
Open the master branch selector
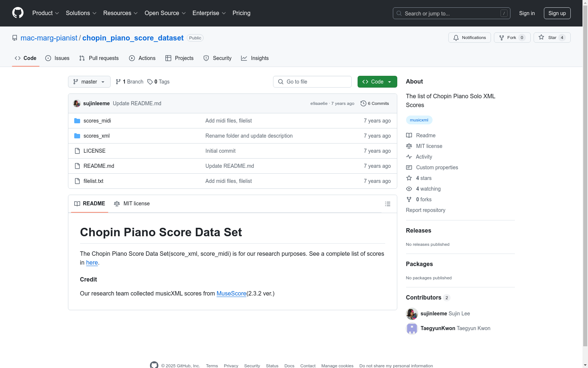pyautogui.click(x=89, y=82)
